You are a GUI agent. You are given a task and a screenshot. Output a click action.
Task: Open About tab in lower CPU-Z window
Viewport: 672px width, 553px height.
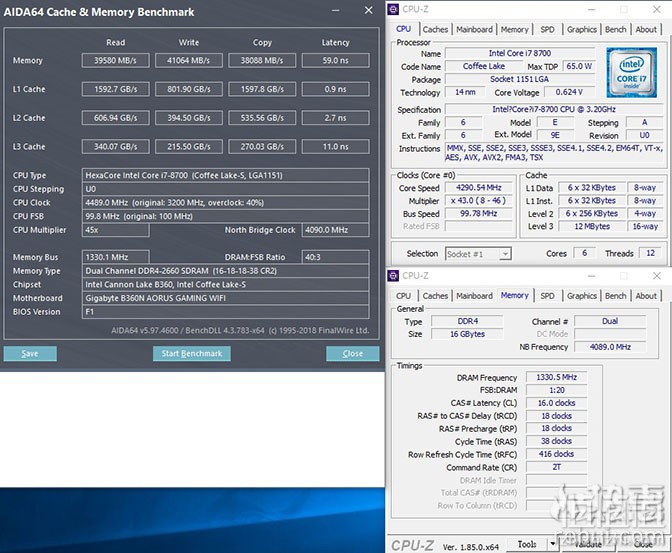[646, 296]
